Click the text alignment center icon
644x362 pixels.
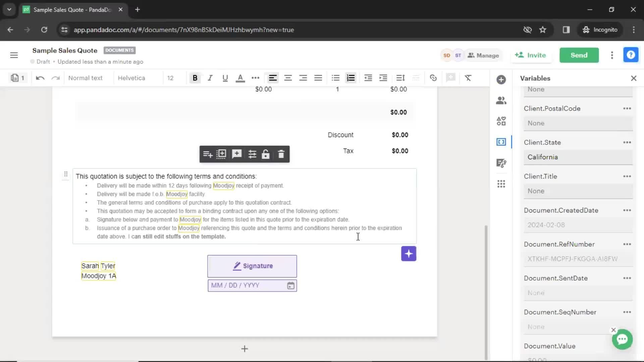pyautogui.click(x=288, y=78)
